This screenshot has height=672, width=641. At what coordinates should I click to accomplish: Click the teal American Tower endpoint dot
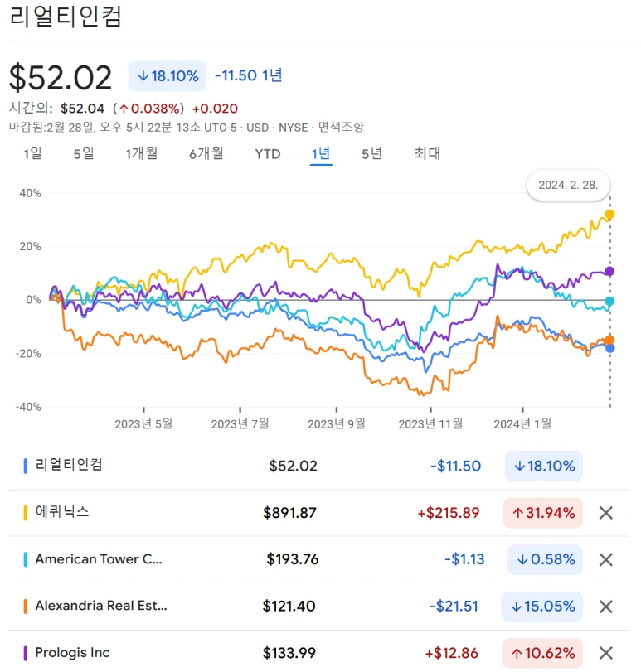[609, 302]
